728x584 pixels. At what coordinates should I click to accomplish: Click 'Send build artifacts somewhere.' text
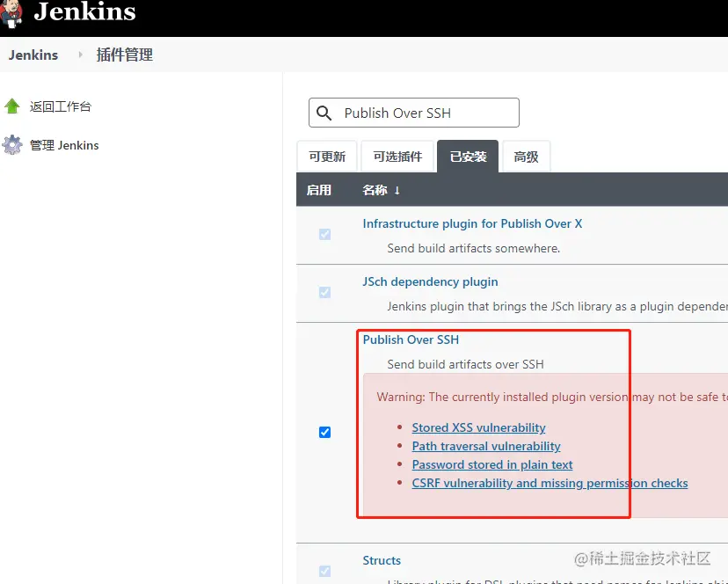click(474, 248)
